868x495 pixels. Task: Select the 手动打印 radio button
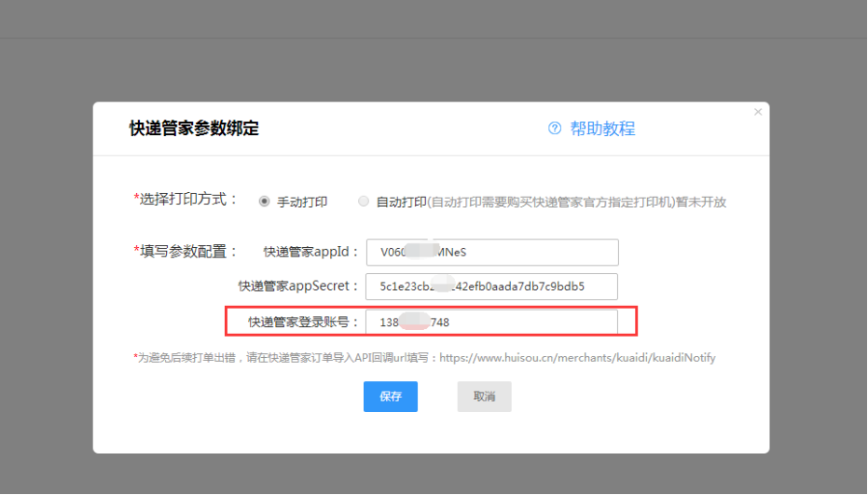point(264,201)
